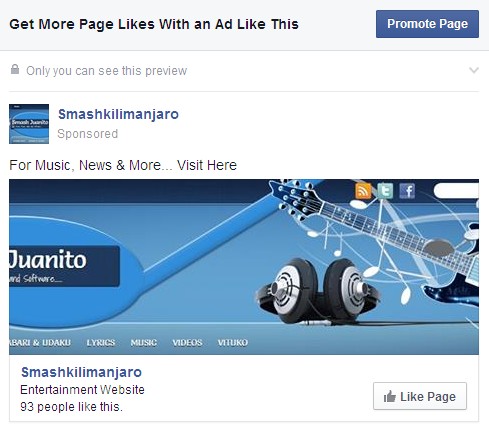Click the Facebook icon in banner

pos(407,191)
